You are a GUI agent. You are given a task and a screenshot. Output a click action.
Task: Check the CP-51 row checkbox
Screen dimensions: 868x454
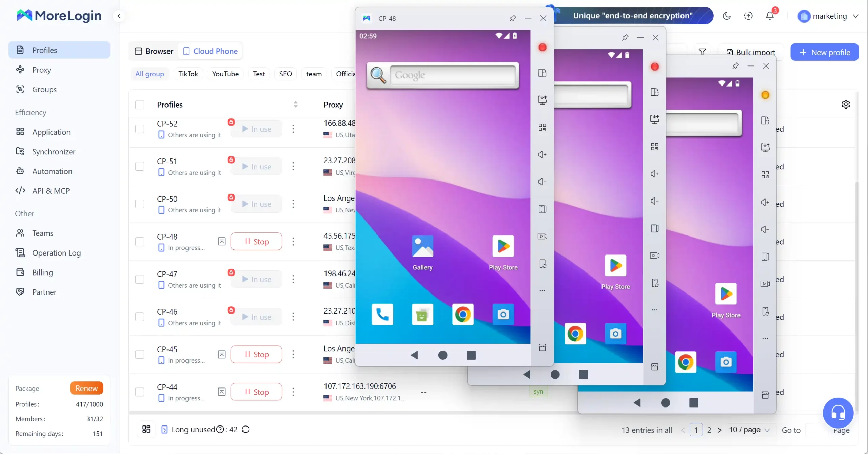(x=140, y=166)
